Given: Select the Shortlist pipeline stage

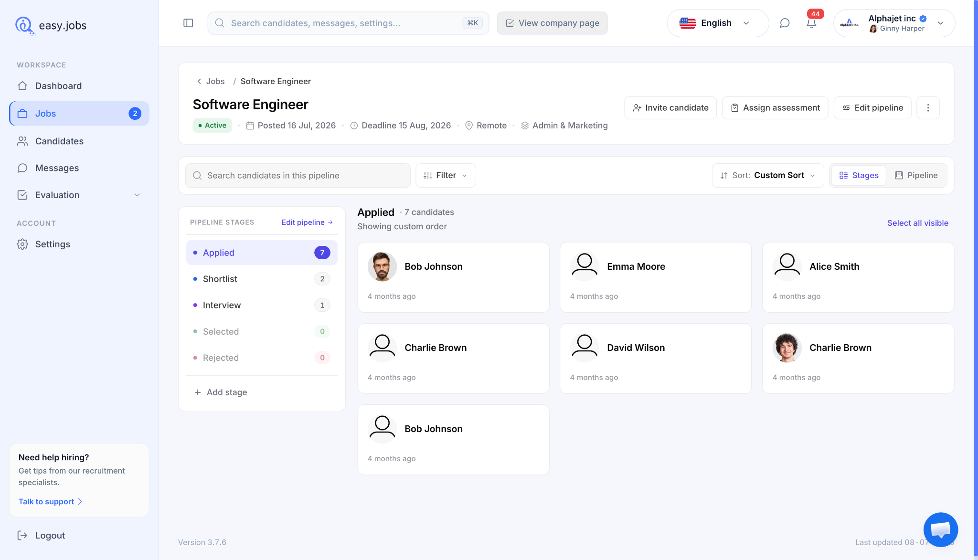Looking at the screenshot, I should click(262, 279).
